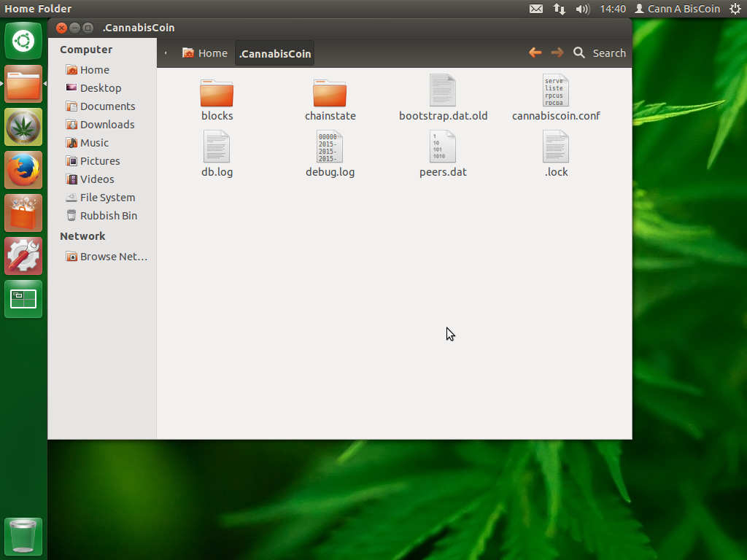
Task: Open the session power gear menu
Action: coord(735,9)
